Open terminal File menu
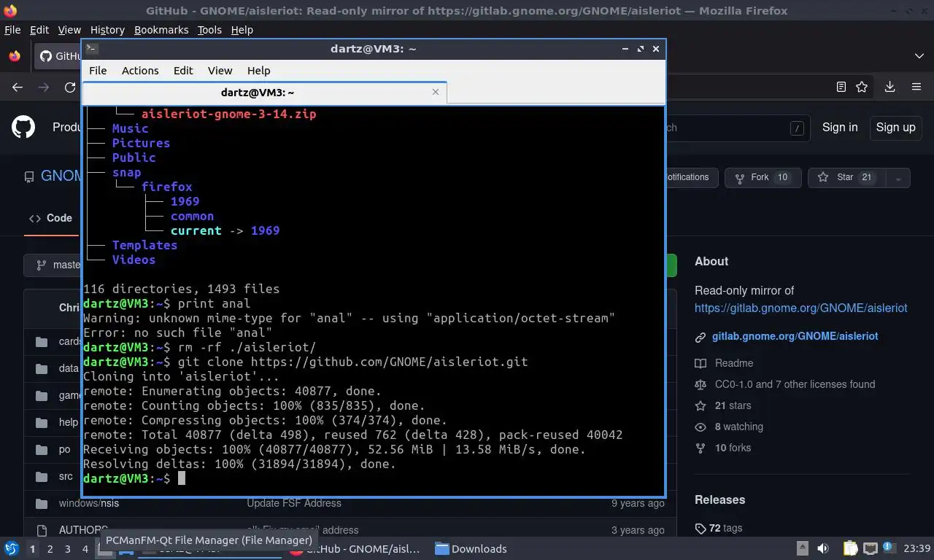This screenshot has width=934, height=560. pyautogui.click(x=98, y=71)
